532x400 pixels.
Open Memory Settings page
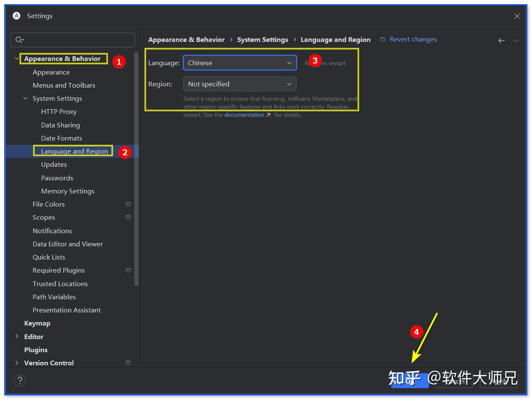tap(68, 191)
